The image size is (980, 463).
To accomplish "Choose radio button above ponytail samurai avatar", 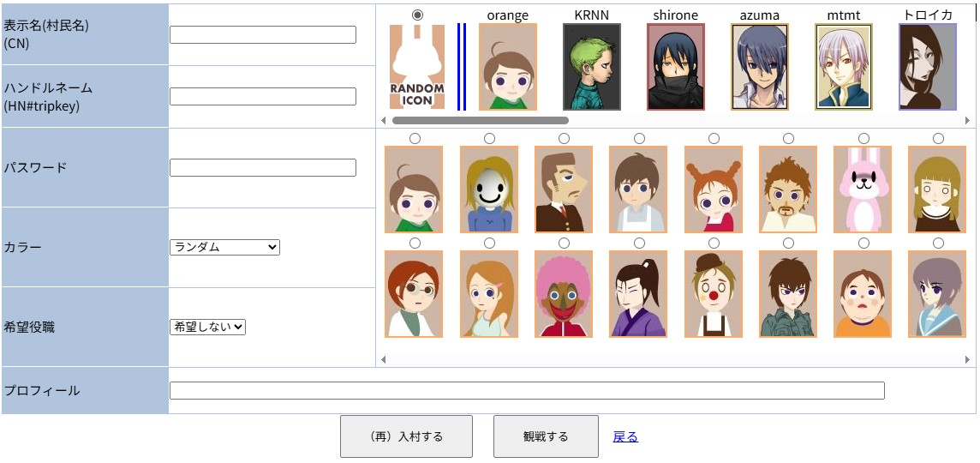I will pyautogui.click(x=639, y=243).
